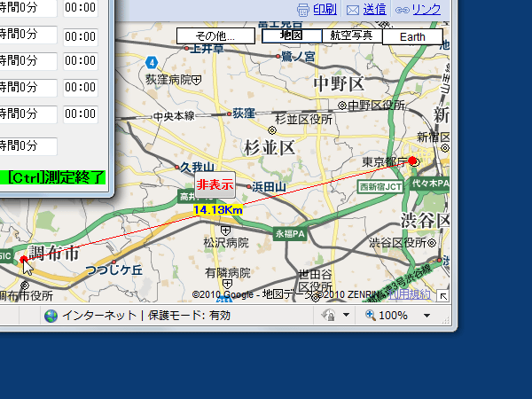Click the 西新宿JCT junction sign
532x399 pixels.
(380, 187)
